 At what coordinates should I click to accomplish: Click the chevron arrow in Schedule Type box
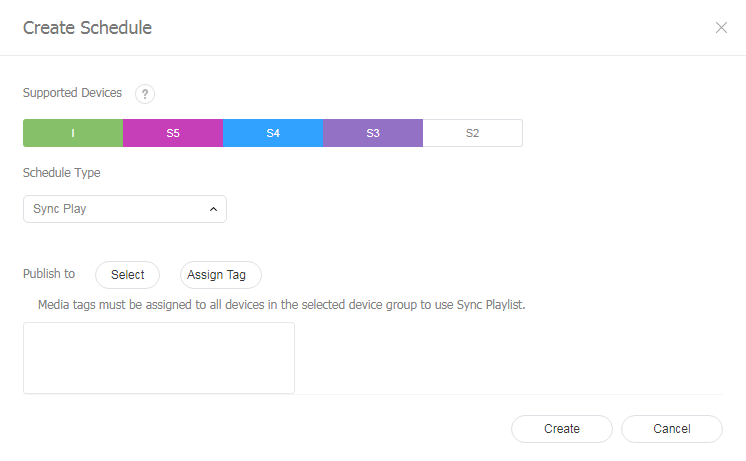tap(213, 209)
